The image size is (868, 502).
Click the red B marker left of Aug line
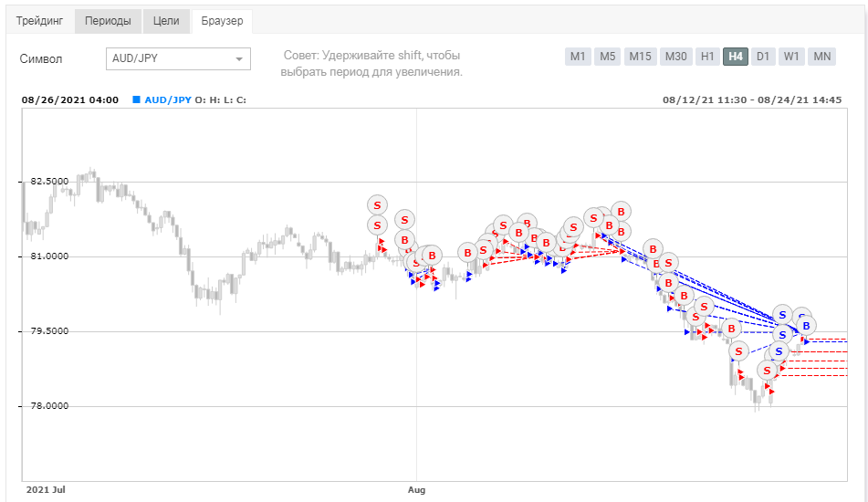click(404, 240)
